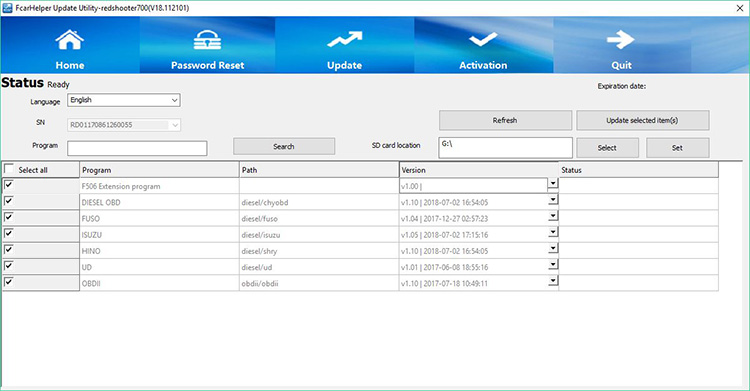This screenshot has width=750, height=391.
Task: Click the Update trending arrow icon
Action: pos(344,40)
